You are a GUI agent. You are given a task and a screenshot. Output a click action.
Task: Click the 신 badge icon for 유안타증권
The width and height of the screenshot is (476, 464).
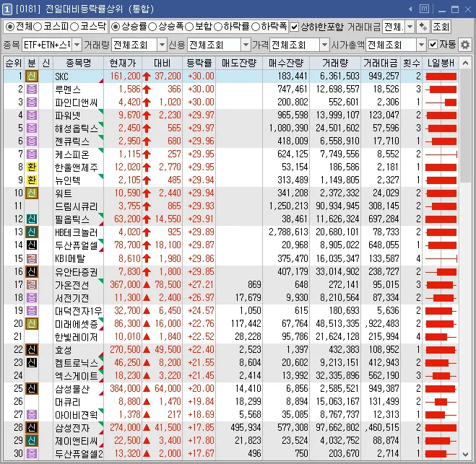tap(32, 271)
